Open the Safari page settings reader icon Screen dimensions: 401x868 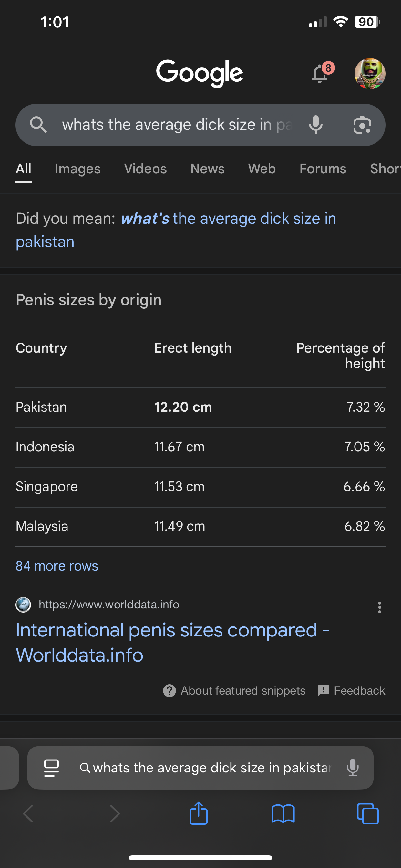[52, 768]
